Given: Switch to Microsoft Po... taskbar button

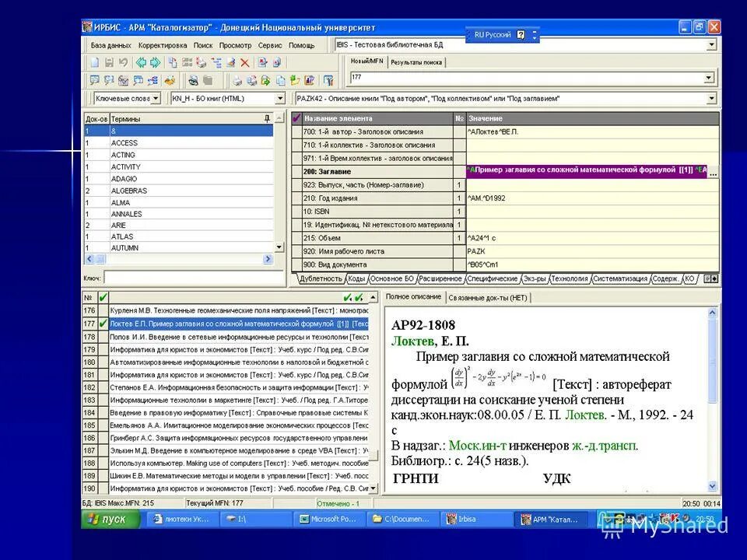Looking at the screenshot, I should click(x=329, y=519).
